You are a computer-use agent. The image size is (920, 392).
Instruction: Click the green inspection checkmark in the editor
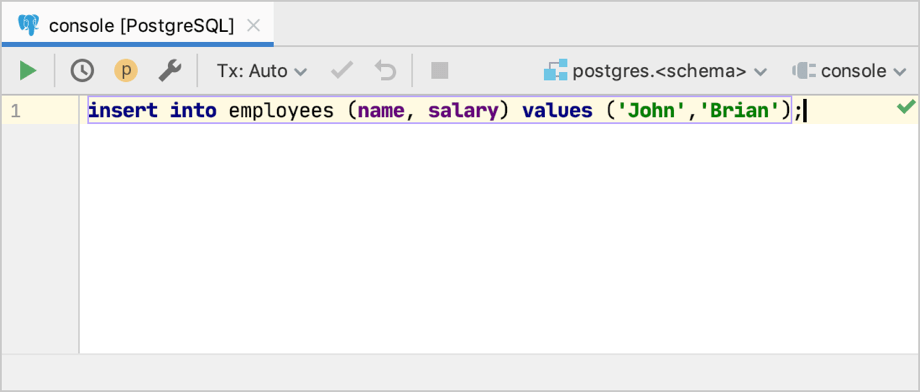coord(906,107)
